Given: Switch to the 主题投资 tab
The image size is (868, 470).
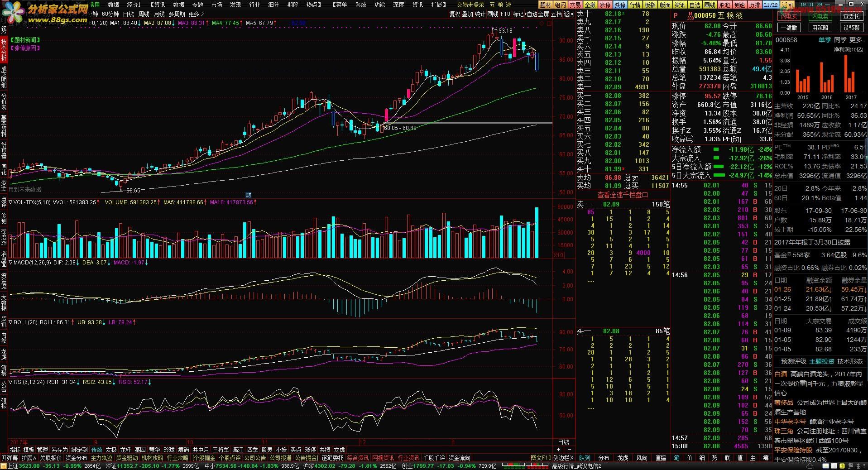Looking at the screenshot, I should coord(821,361).
